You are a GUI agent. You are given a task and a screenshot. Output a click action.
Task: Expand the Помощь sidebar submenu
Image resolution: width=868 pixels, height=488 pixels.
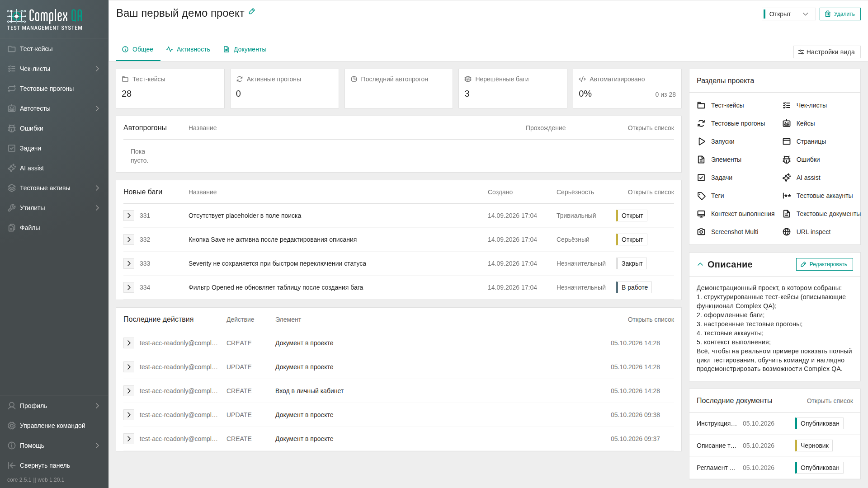(97, 446)
